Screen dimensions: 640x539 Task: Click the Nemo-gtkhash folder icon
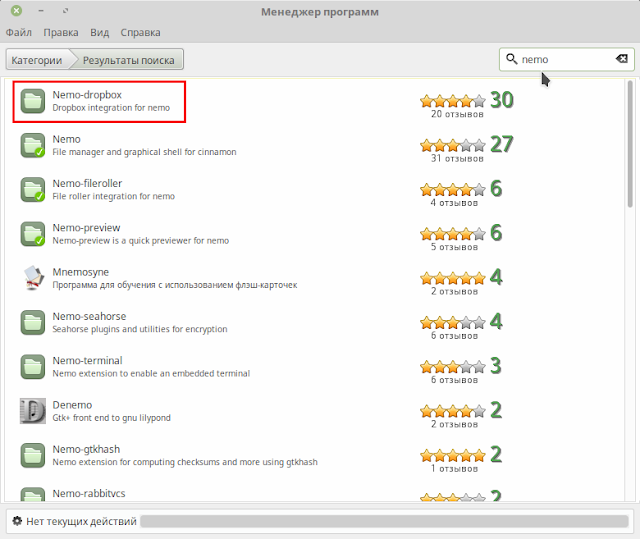[x=33, y=455]
